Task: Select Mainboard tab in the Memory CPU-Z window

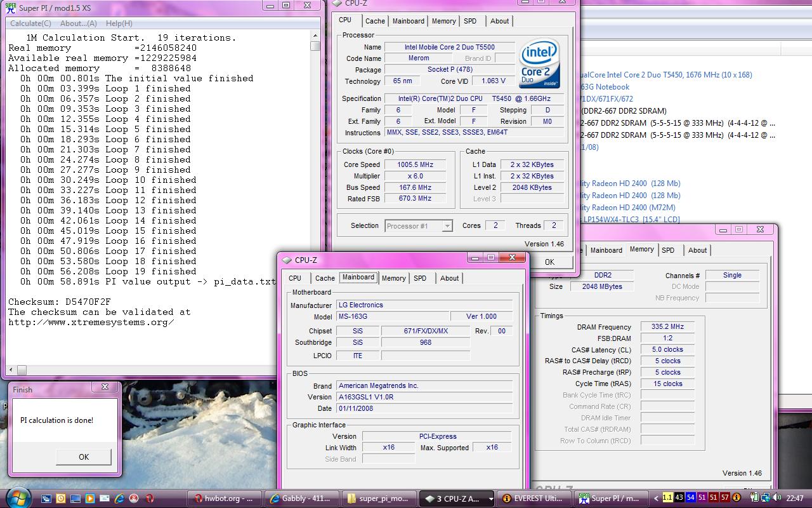Action: pos(606,250)
